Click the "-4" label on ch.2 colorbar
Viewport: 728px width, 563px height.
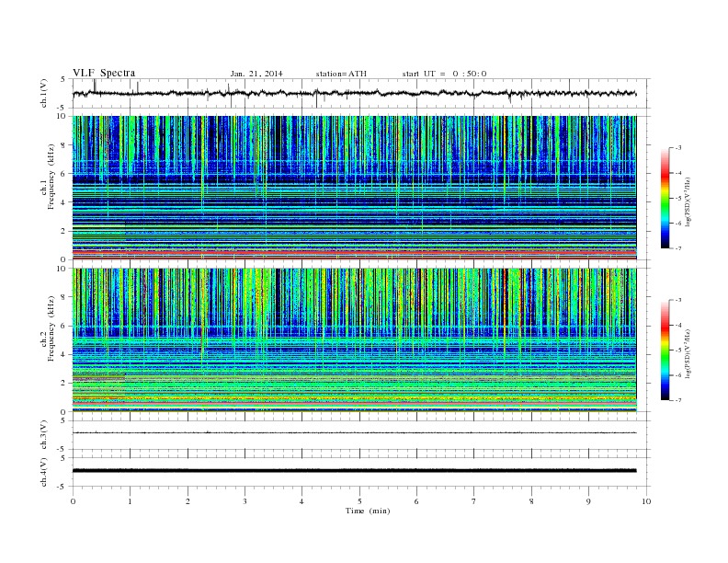678,325
